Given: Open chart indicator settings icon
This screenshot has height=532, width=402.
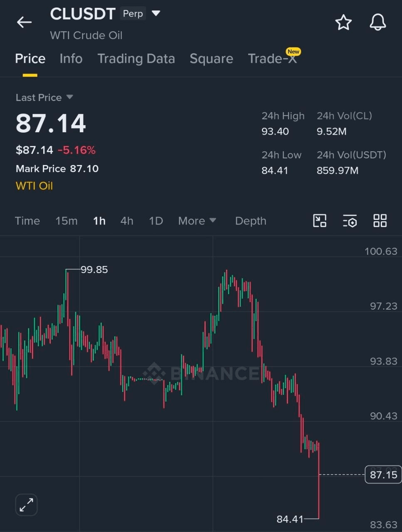Looking at the screenshot, I should coord(350,221).
